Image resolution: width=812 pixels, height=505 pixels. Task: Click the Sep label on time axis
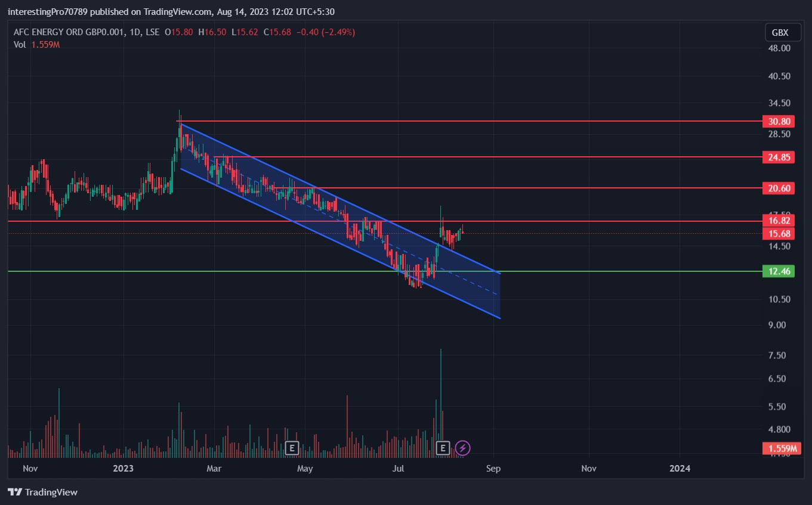pyautogui.click(x=493, y=469)
